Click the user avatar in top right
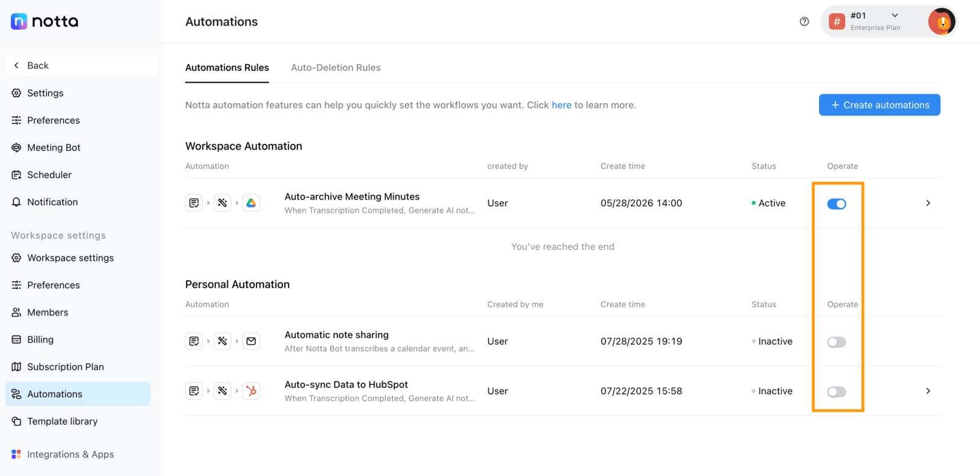This screenshot has width=980, height=476. [x=941, y=22]
